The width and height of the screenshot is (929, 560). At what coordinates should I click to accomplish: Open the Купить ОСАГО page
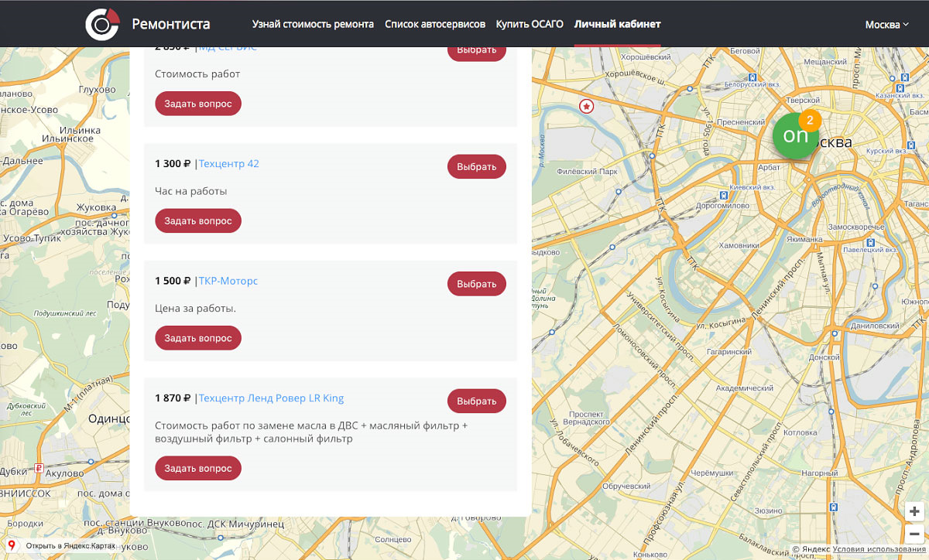pyautogui.click(x=530, y=24)
